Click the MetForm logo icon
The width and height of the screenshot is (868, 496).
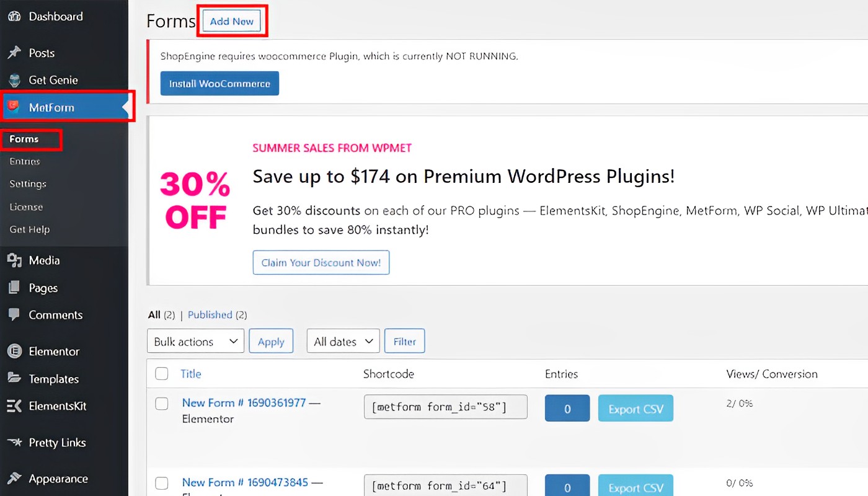coord(14,107)
